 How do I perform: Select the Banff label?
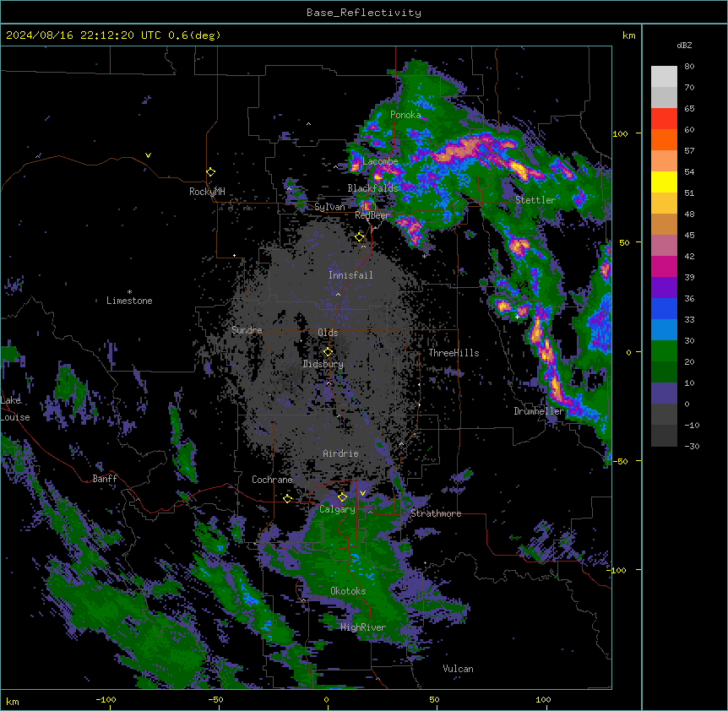[x=105, y=479]
